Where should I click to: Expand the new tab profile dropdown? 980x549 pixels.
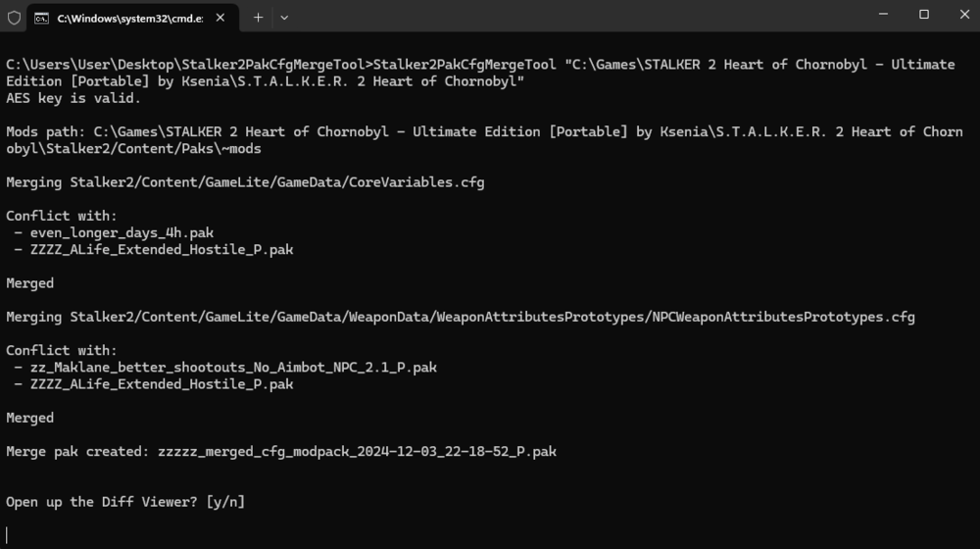pyautogui.click(x=284, y=17)
